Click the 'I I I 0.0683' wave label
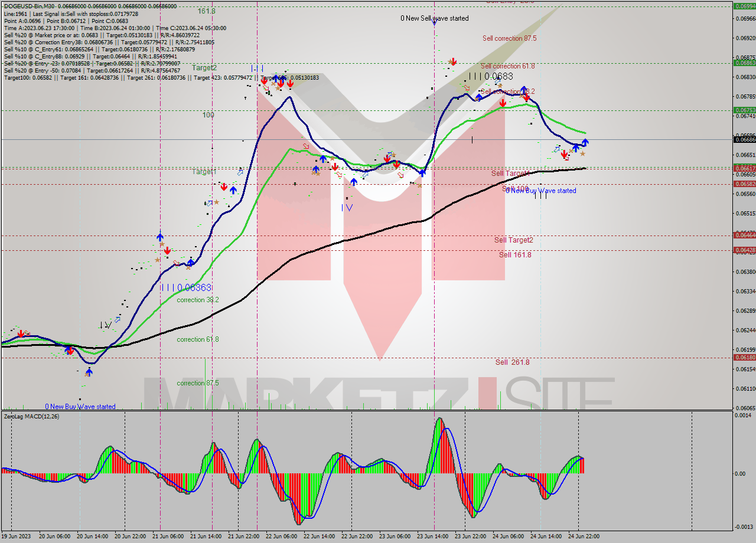This screenshot has width=756, height=543. tap(491, 77)
